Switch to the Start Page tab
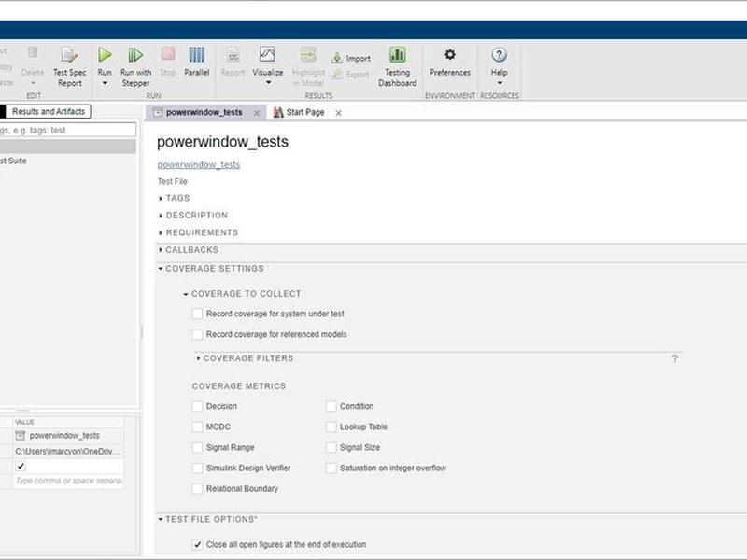Image resolution: width=747 pixels, height=560 pixels. [305, 112]
